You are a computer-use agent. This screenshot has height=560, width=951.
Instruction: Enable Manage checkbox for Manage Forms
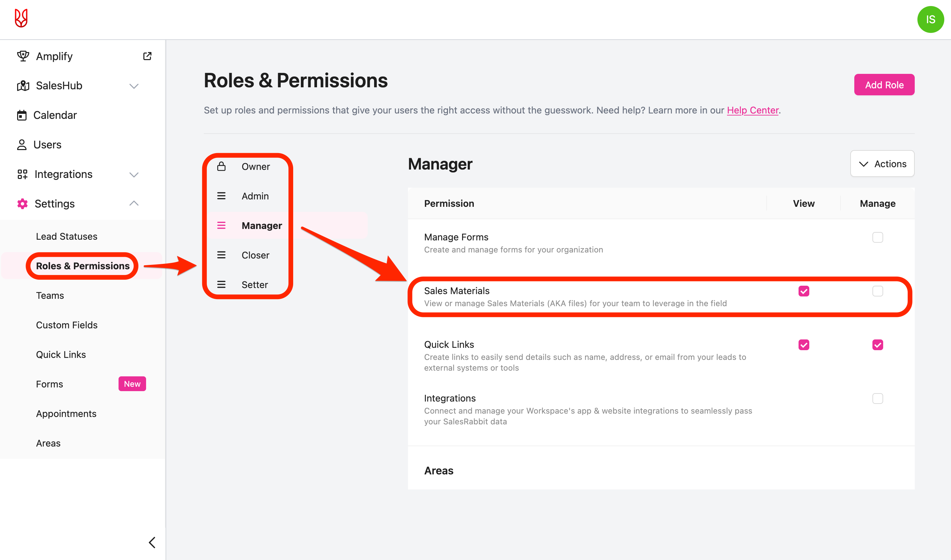coord(877,237)
